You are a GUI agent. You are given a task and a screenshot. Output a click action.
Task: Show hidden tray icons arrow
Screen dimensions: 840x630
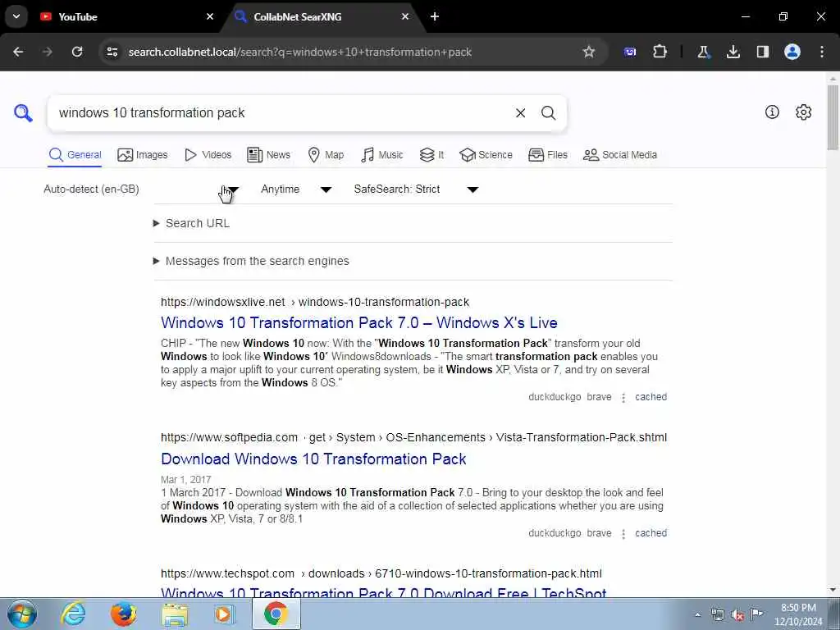pyautogui.click(x=697, y=614)
